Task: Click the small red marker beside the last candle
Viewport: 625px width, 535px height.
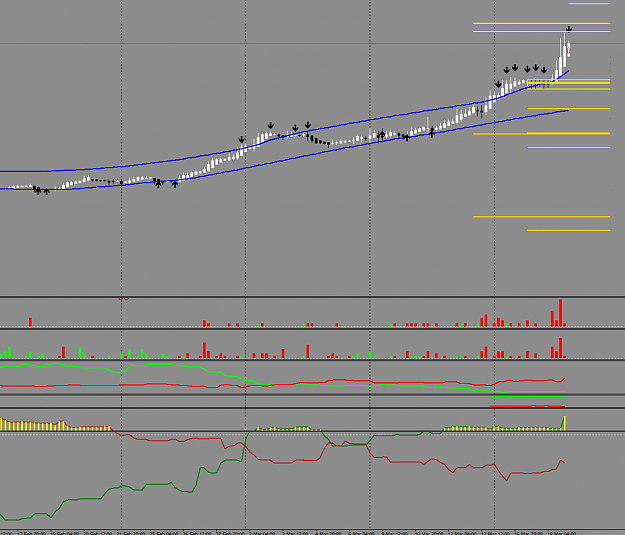Action: [x=569, y=51]
